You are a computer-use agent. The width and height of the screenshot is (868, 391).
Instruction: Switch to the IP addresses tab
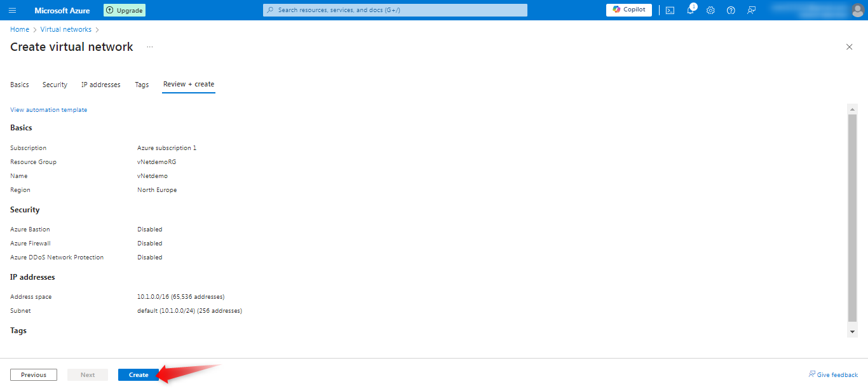(101, 85)
